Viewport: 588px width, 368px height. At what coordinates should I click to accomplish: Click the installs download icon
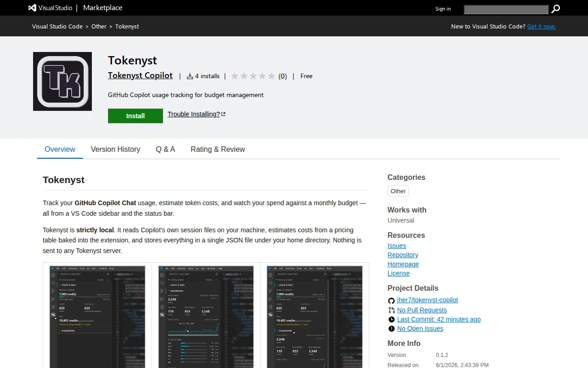tap(190, 76)
